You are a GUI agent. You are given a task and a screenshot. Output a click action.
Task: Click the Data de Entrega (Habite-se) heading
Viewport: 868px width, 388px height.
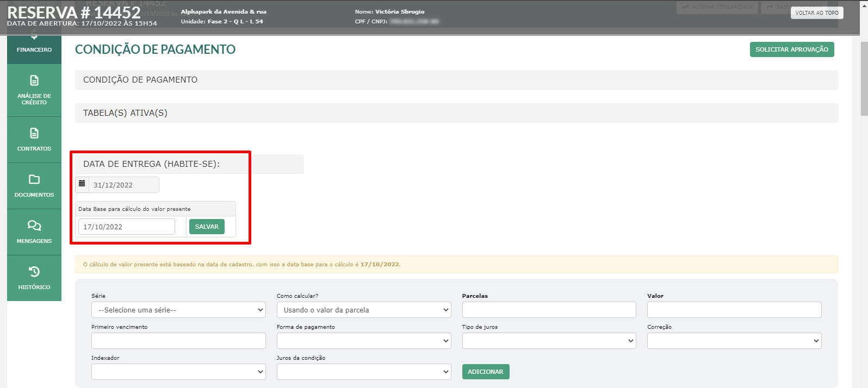[x=151, y=164]
